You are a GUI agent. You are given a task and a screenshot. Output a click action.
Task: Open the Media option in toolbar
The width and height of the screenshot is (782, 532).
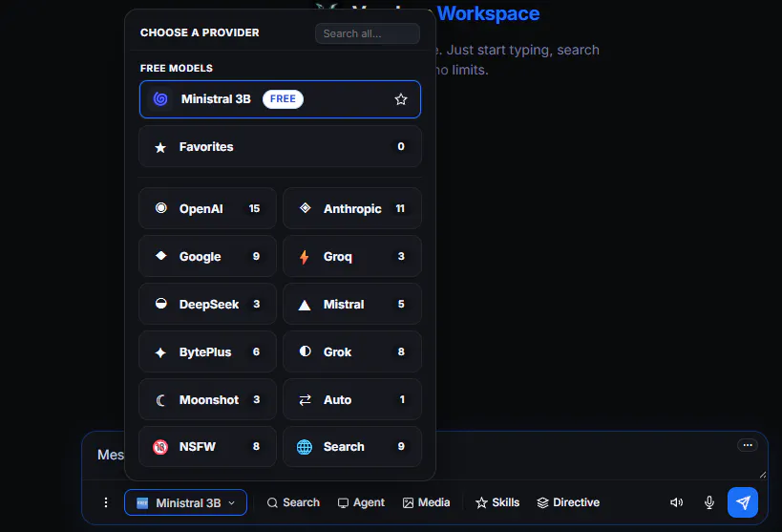[x=427, y=502]
